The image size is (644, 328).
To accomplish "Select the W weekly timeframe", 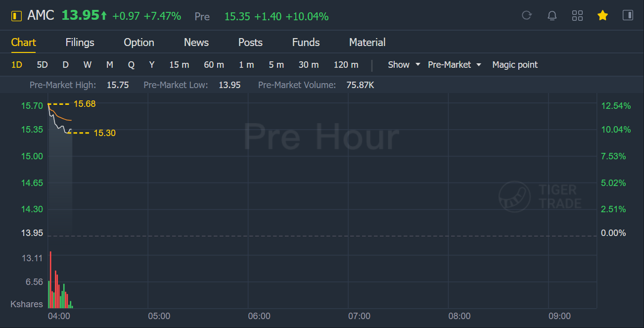I will 88,65.
